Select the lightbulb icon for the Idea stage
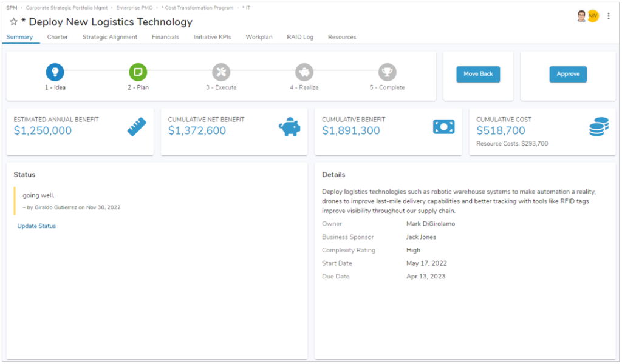The image size is (622, 364). click(55, 72)
